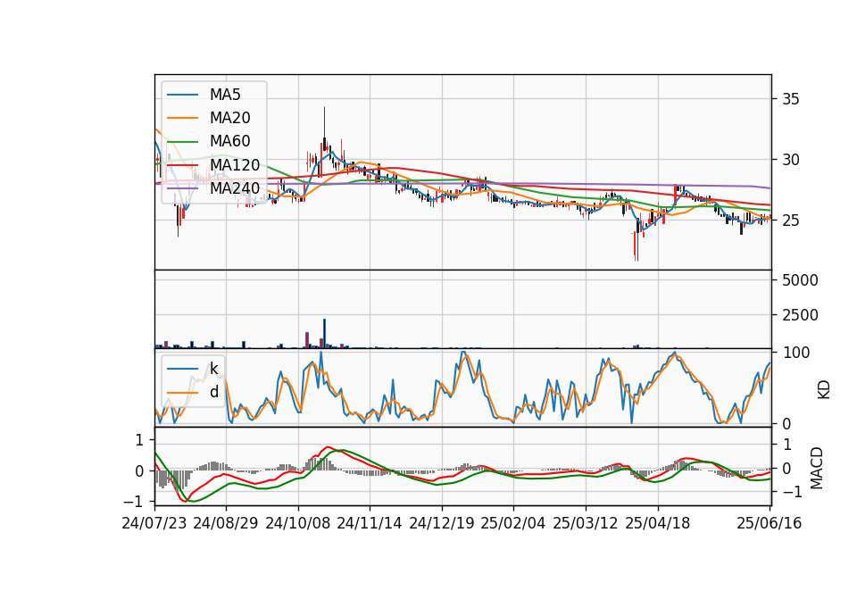Click the MA60 legend label
857x616 pixels.
(229, 142)
